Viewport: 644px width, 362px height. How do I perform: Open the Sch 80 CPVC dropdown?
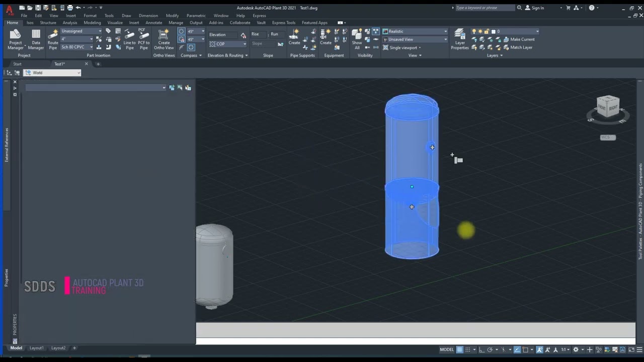77,47
